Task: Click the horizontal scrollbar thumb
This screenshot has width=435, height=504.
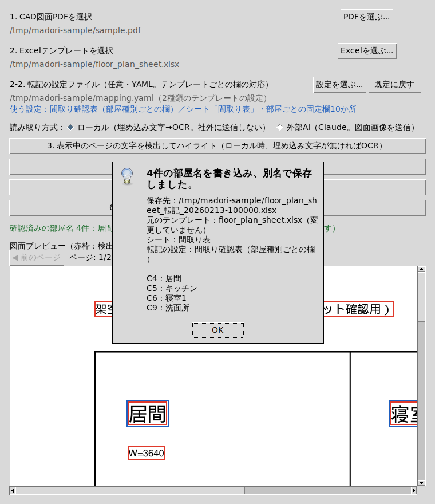Action: [x=130, y=490]
